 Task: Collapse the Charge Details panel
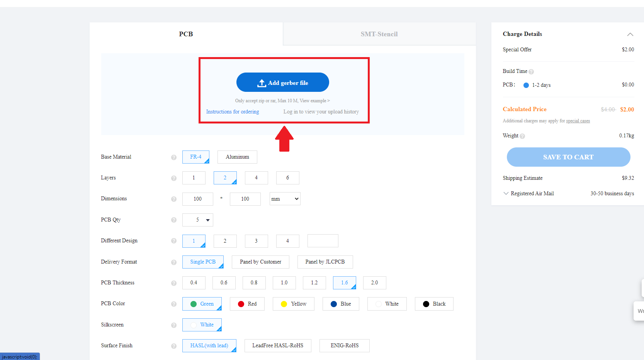630,34
